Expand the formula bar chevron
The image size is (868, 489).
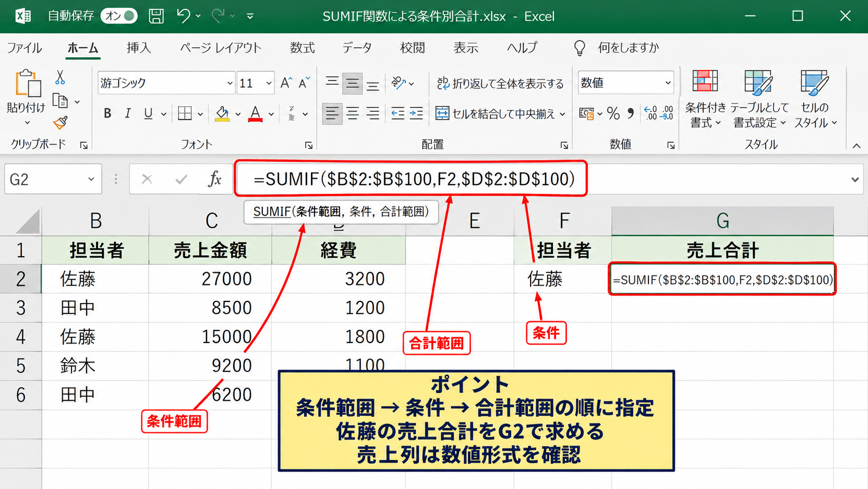[x=855, y=180]
